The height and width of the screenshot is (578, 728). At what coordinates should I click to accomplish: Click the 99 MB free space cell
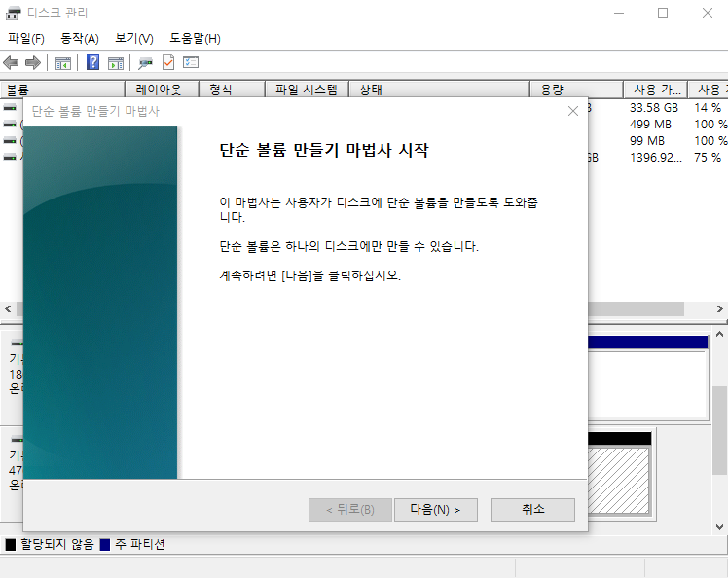pos(647,141)
